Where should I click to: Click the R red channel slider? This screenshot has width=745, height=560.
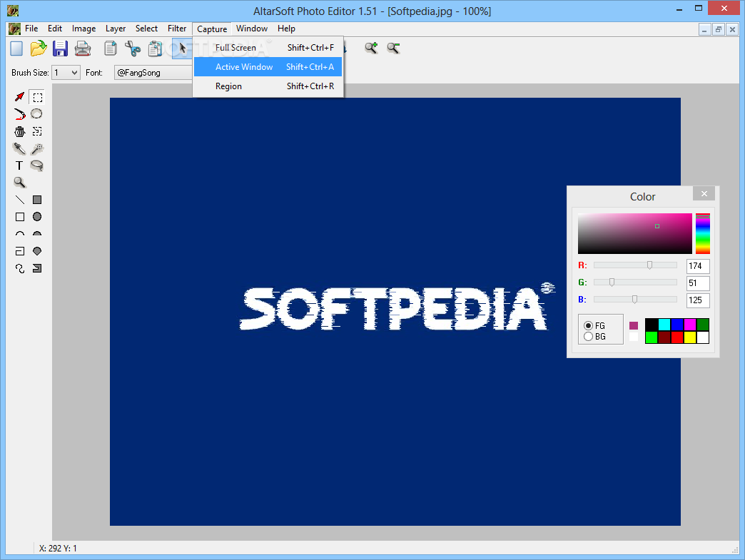(x=635, y=265)
